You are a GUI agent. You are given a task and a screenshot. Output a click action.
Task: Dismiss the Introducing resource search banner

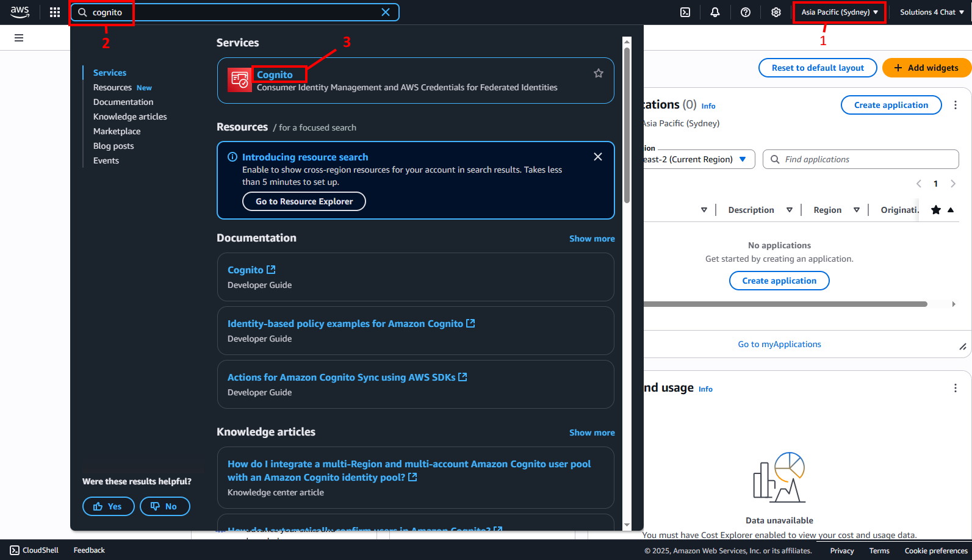pos(597,157)
